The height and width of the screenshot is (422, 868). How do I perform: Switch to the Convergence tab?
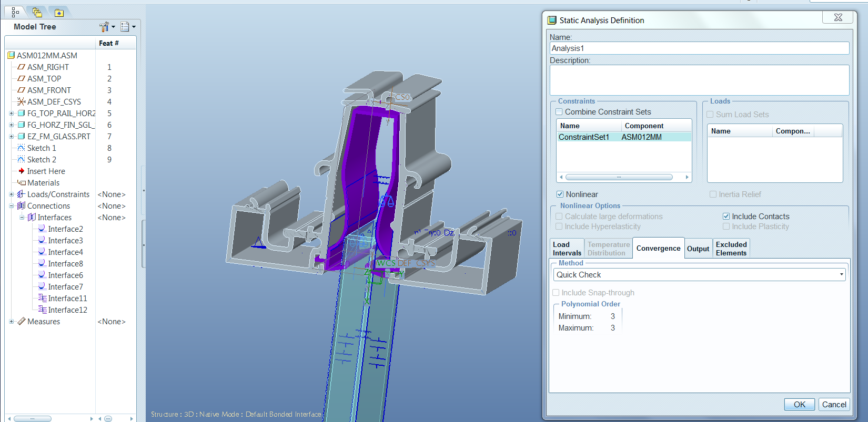click(x=658, y=248)
